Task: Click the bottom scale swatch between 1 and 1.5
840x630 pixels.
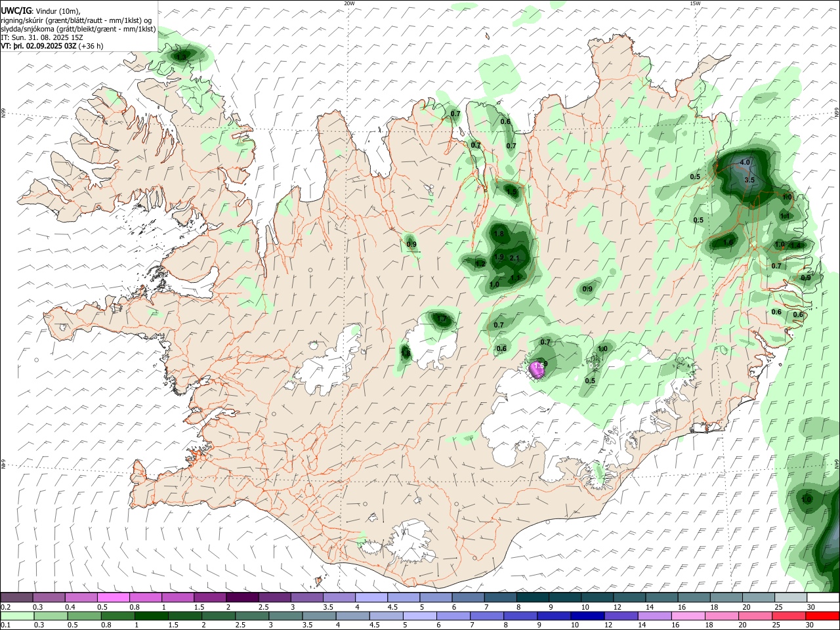Action: point(151,616)
